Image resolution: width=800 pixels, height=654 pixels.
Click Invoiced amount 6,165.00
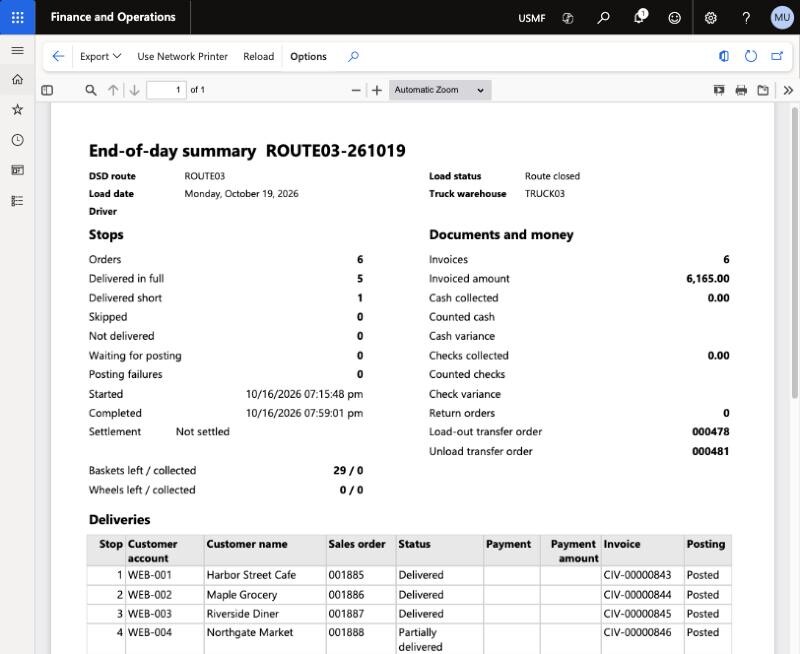(x=708, y=279)
